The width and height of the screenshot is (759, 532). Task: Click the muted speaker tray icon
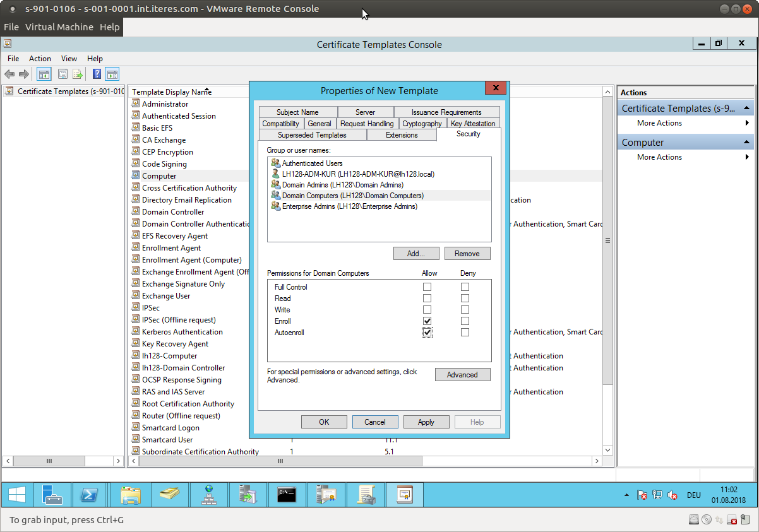coord(672,495)
